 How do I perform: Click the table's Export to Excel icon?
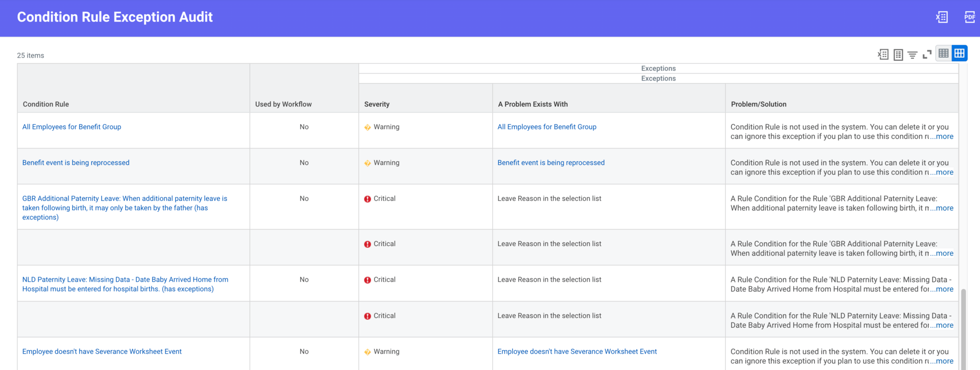click(883, 54)
